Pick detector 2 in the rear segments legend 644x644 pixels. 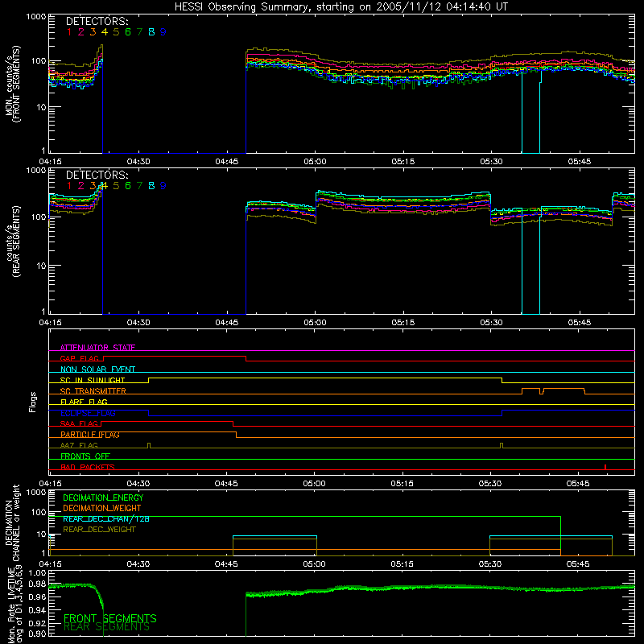point(81,186)
